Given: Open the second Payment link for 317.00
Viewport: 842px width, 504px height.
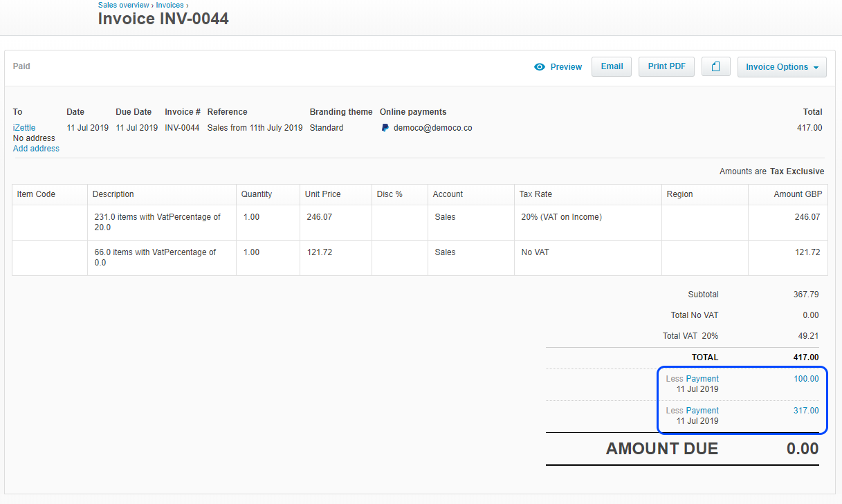Looking at the screenshot, I should click(702, 411).
